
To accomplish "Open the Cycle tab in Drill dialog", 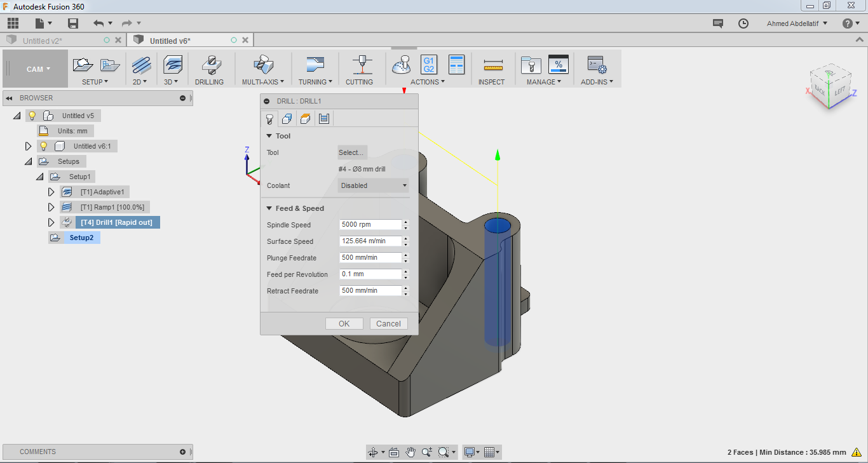I will pos(324,119).
